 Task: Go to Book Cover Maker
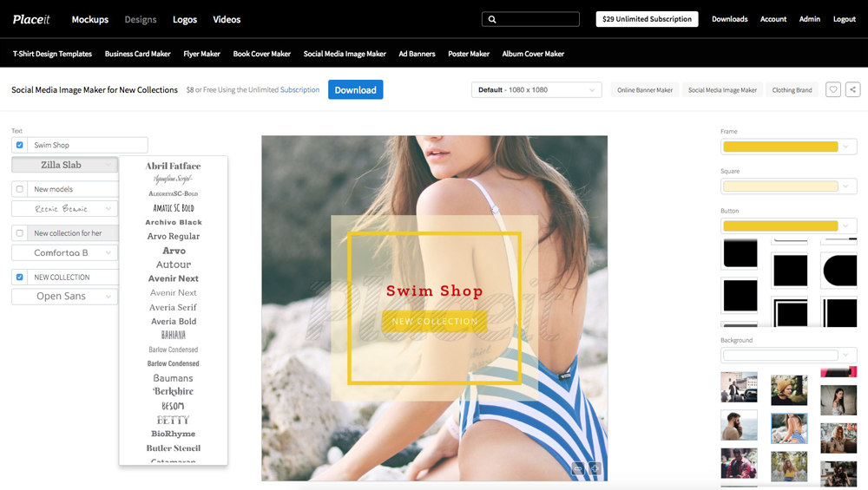[x=262, y=54]
